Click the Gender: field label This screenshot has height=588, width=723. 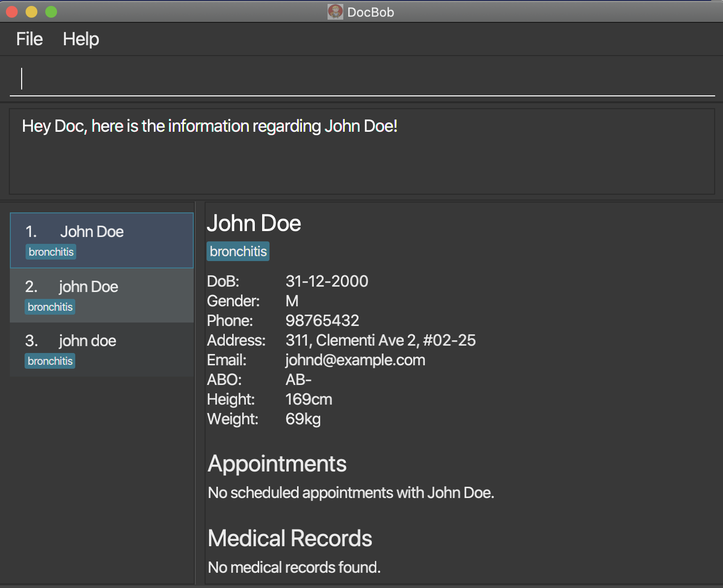tap(234, 301)
